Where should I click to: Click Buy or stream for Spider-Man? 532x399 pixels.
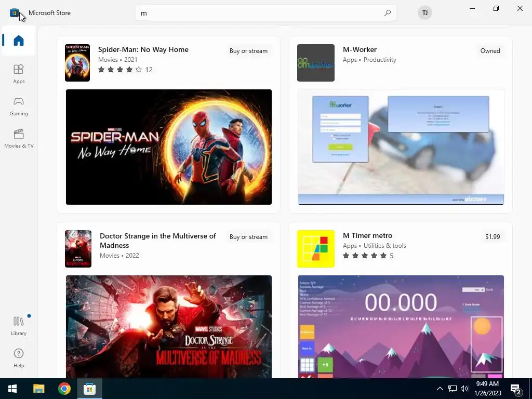tap(248, 51)
